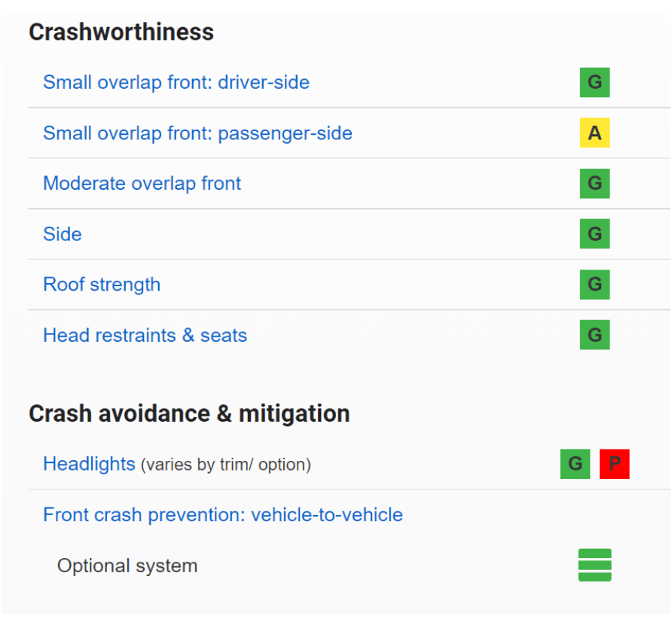
Task: Click the green striped Optional system rating icon
Action: (x=594, y=566)
